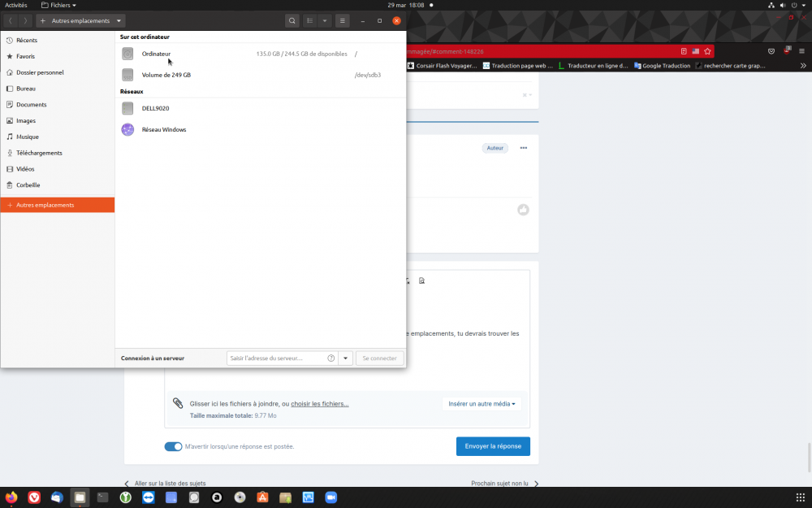Open the Zoom app from the dock
Image resolution: width=812 pixels, height=508 pixels.
[x=331, y=497]
